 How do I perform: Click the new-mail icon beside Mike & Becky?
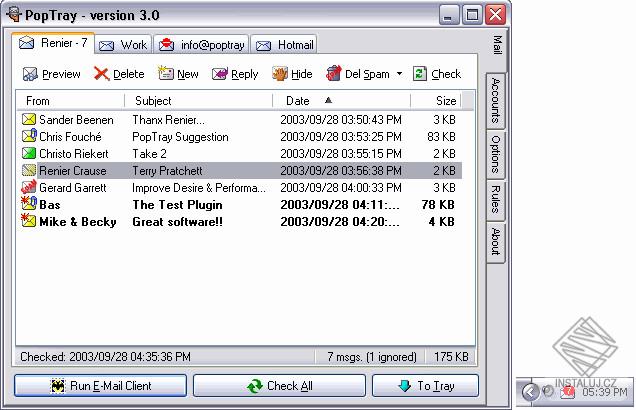tap(29, 221)
